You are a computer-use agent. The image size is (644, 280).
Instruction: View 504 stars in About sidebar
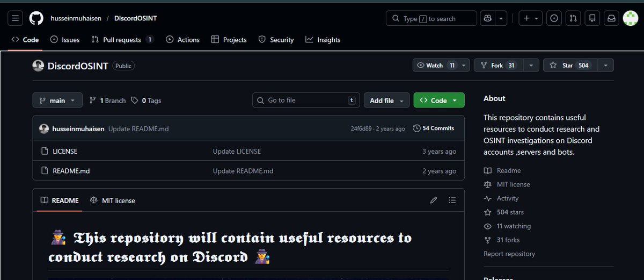[x=504, y=212]
